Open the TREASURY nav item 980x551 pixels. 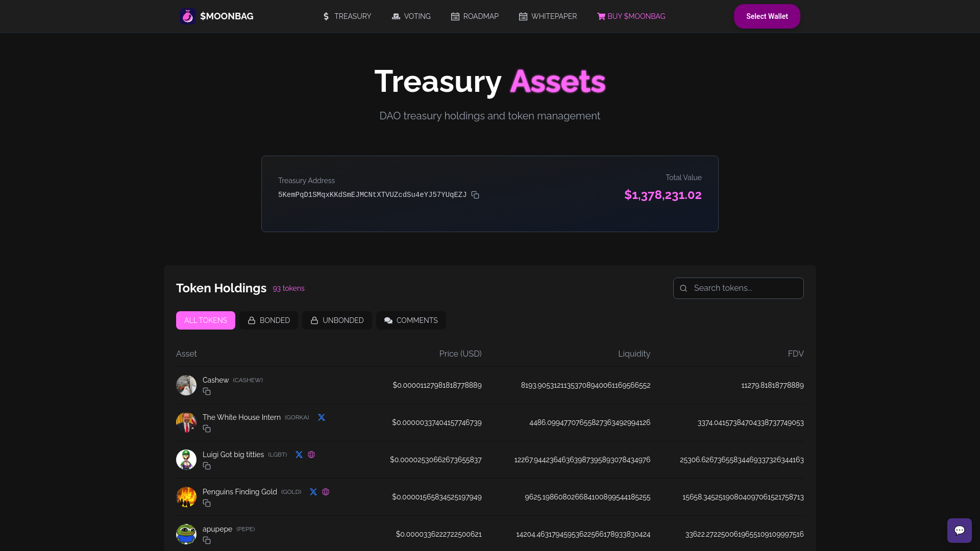[347, 16]
